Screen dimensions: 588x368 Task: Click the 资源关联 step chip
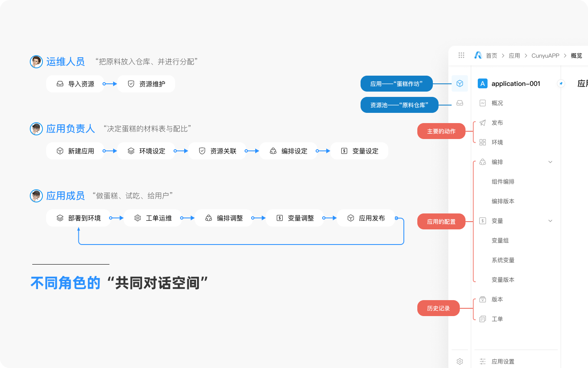pos(217,151)
